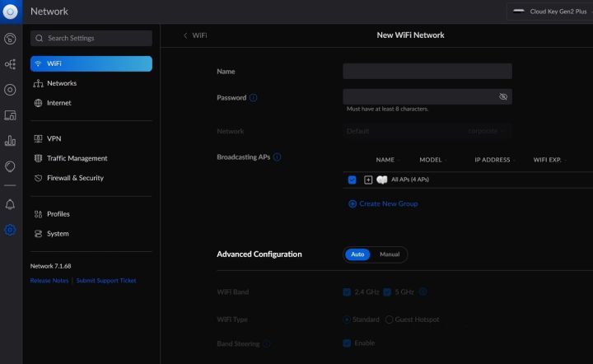
Task: Click the Search Settings field
Action: click(91, 38)
